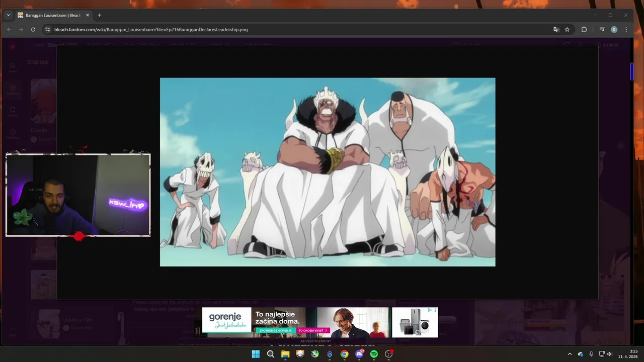Select the Baraggan Louisenbairn browser tab
The image size is (644, 362).
click(53, 15)
